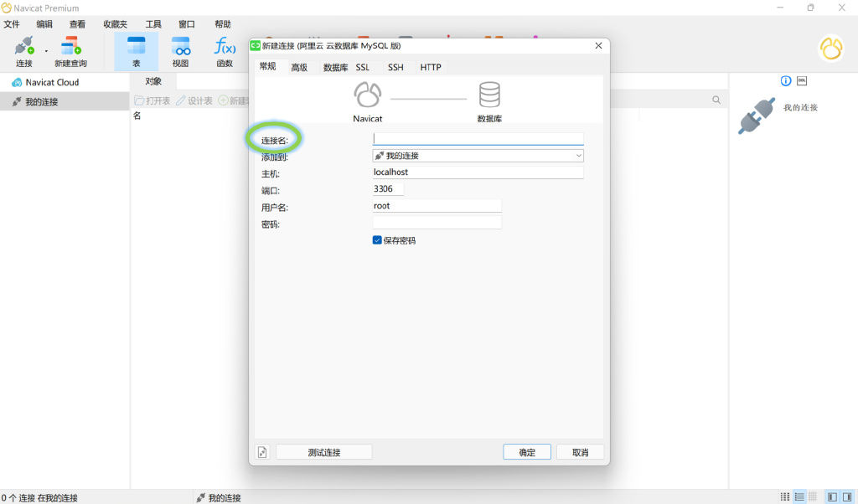This screenshot has height=504, width=858.
Task: Switch to the 数据库 tab
Action: pos(335,67)
